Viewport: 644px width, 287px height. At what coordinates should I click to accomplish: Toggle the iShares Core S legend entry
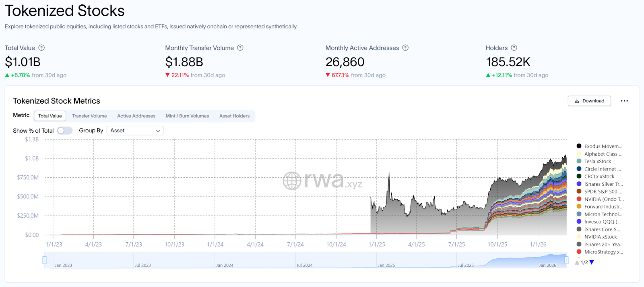click(x=598, y=229)
